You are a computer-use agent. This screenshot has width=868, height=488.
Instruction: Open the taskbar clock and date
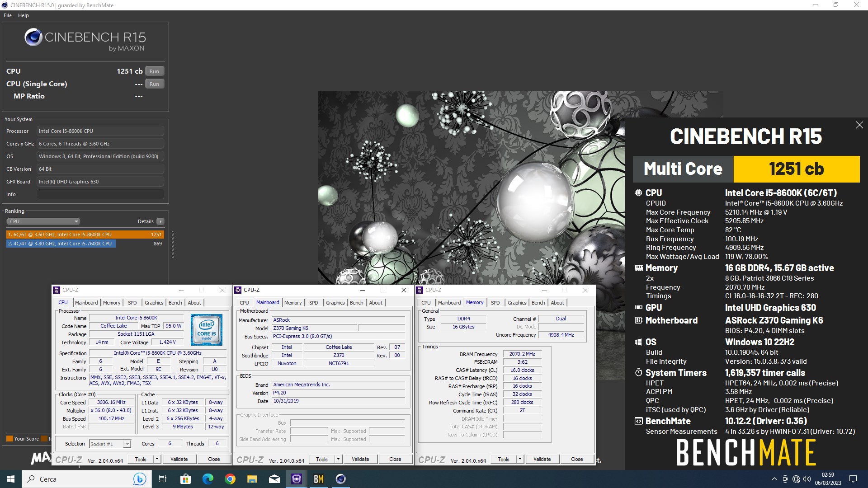[828, 479]
